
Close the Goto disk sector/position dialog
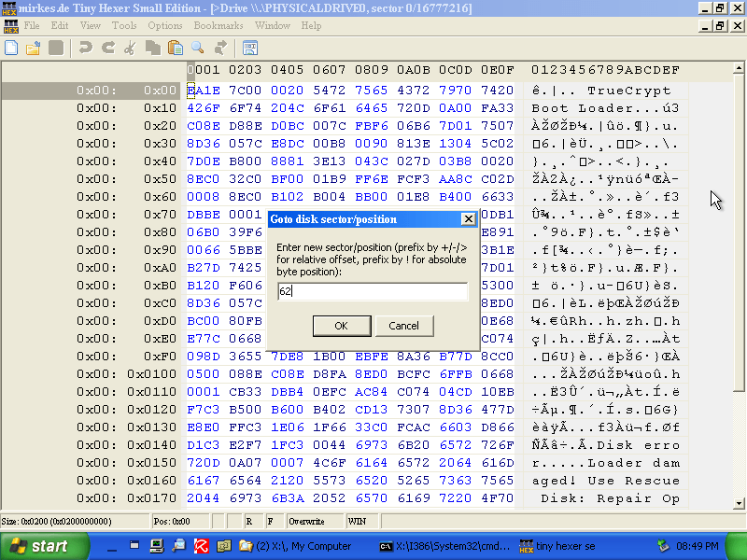coord(469,219)
